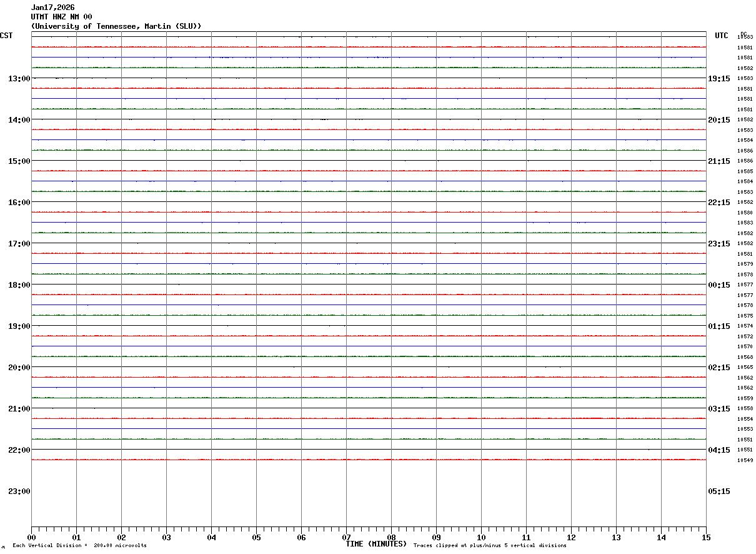Image resolution: width=756 pixels, height=554 pixels.
Task: Click minute 01 on the time axis
Action: (x=76, y=537)
